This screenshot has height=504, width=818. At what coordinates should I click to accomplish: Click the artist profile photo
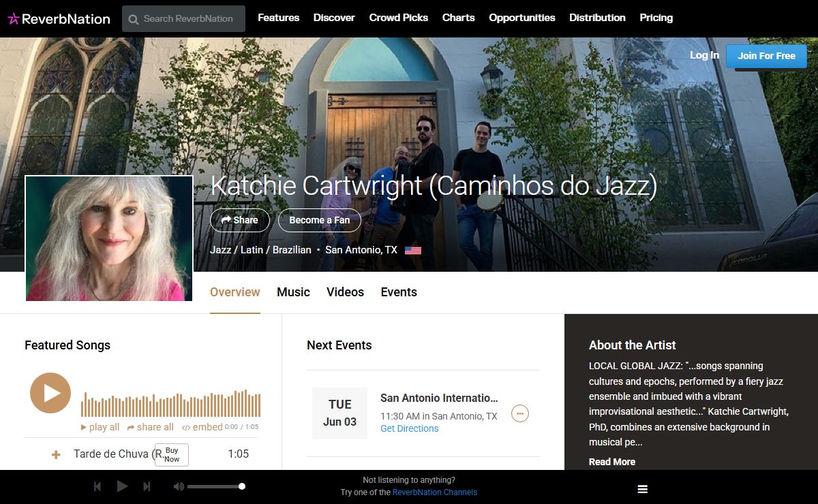[x=109, y=238]
